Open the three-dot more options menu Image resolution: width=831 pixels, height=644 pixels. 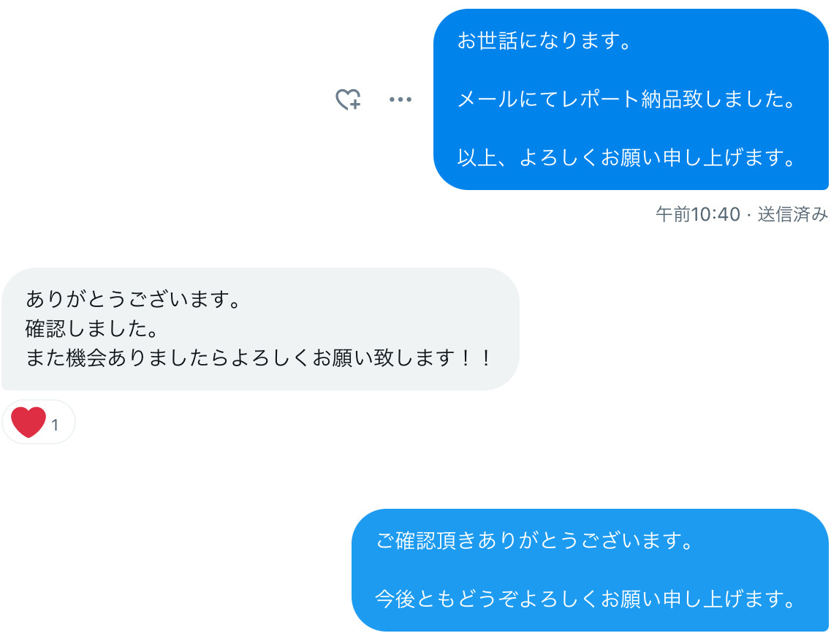(x=400, y=99)
